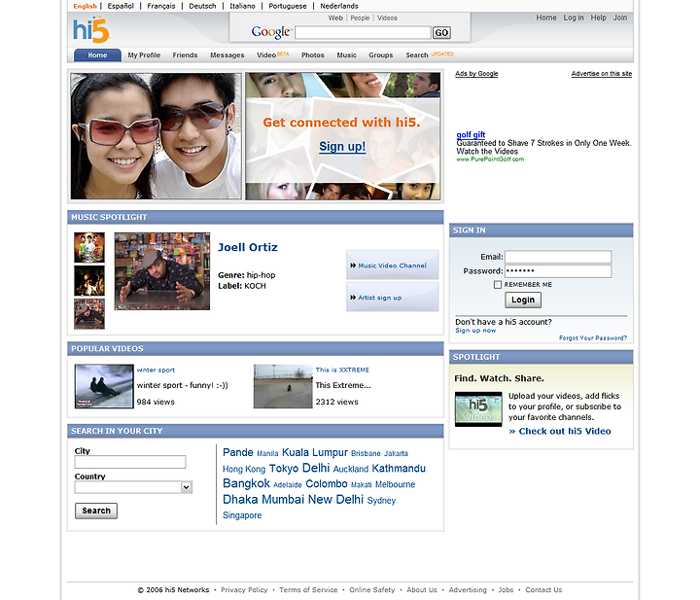Open the winter sport video thumbnail
This screenshot has height=600, width=700.
click(x=104, y=386)
